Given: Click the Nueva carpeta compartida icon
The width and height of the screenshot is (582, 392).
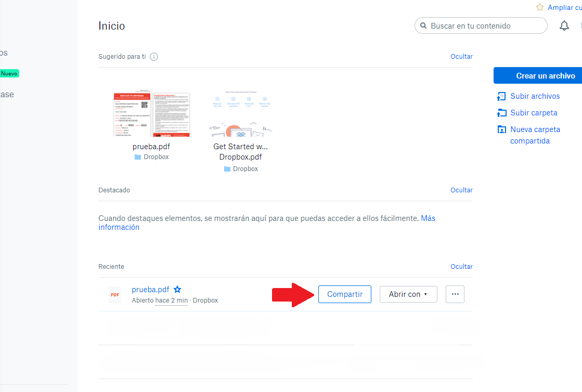Looking at the screenshot, I should tap(501, 129).
